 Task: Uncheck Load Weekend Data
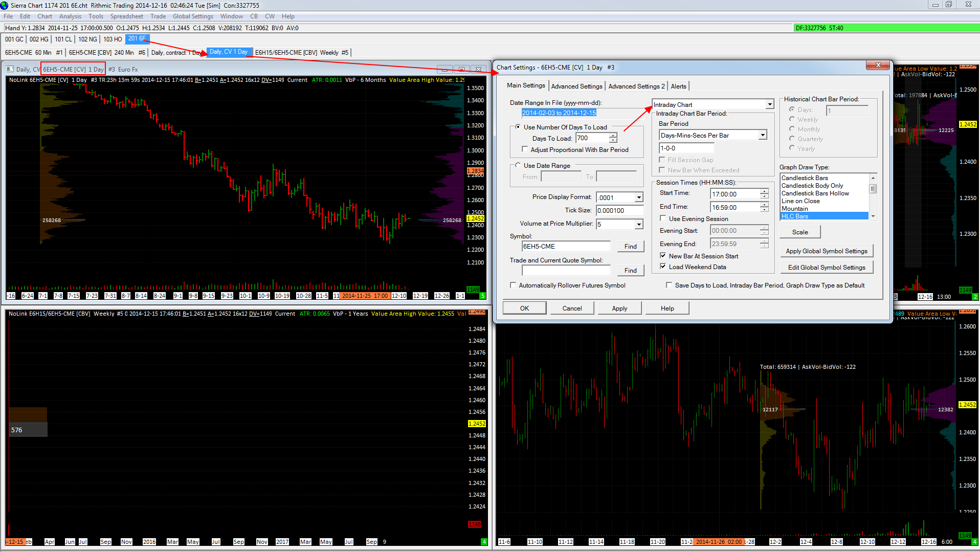pos(663,267)
